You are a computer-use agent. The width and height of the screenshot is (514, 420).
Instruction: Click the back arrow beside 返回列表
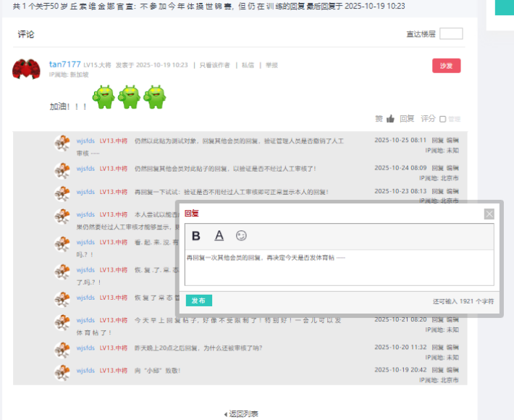pos(225,414)
